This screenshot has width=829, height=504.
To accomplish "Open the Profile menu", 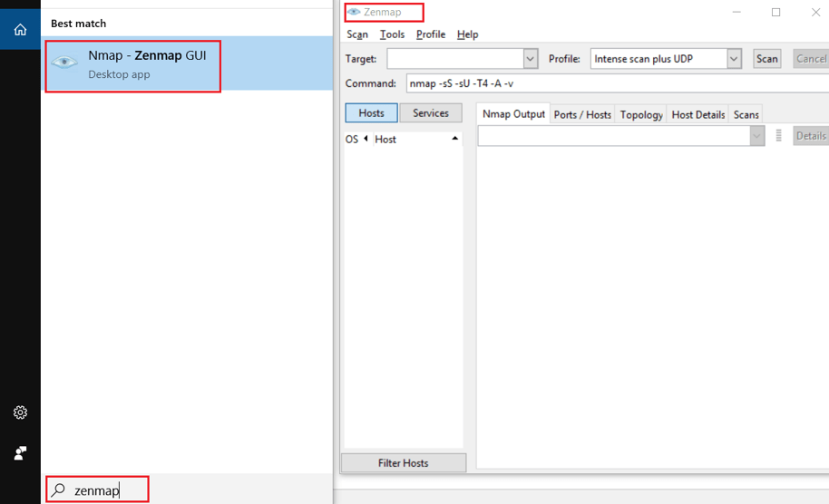I will [430, 34].
